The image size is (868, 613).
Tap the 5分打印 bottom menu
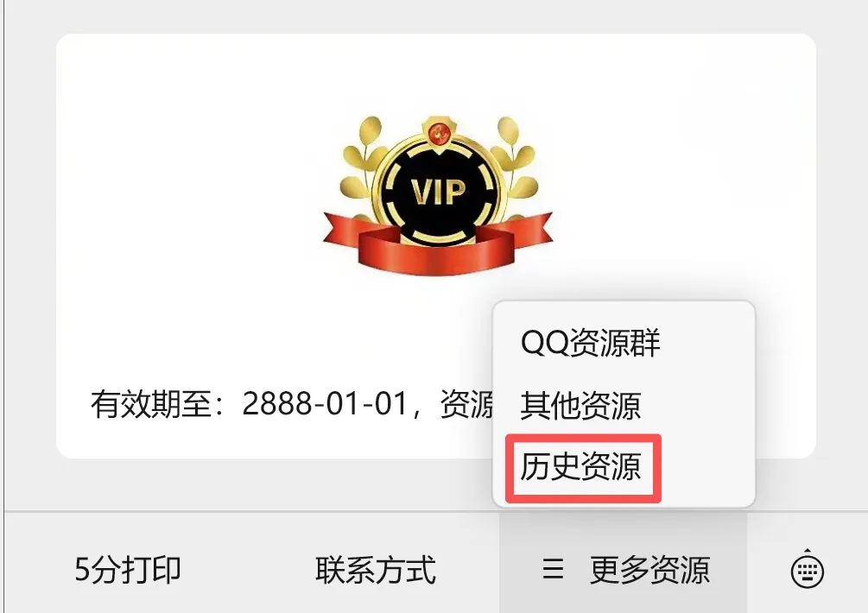128,569
